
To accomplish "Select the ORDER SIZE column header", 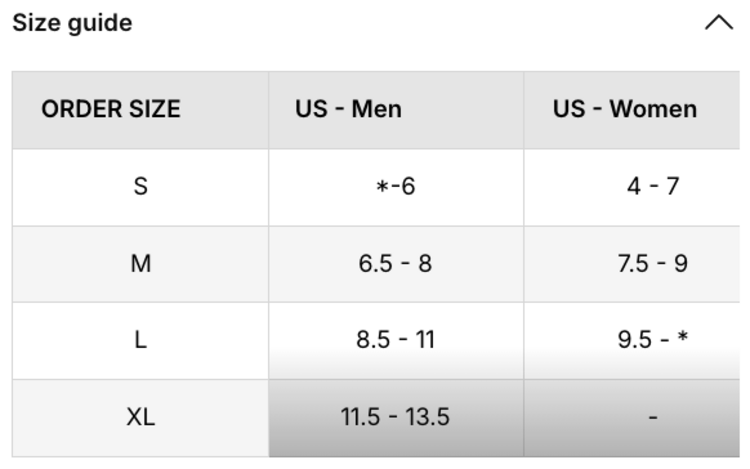I will click(x=111, y=109).
